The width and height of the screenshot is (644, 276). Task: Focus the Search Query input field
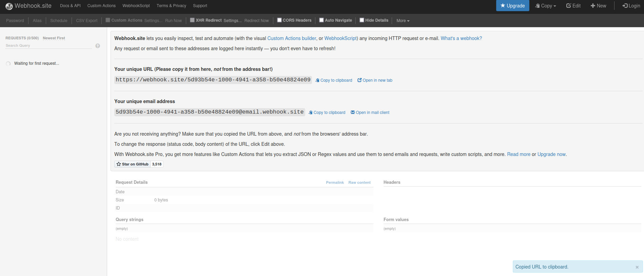point(48,45)
